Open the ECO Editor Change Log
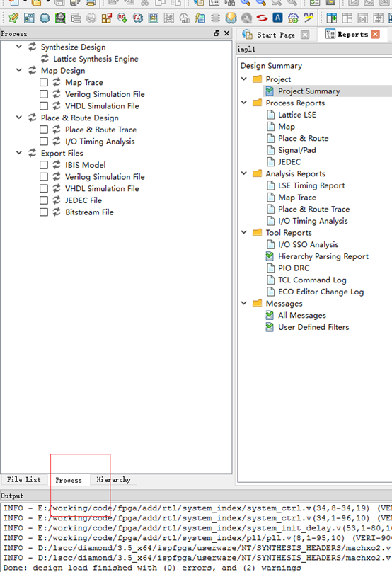392x572 pixels. tap(321, 292)
